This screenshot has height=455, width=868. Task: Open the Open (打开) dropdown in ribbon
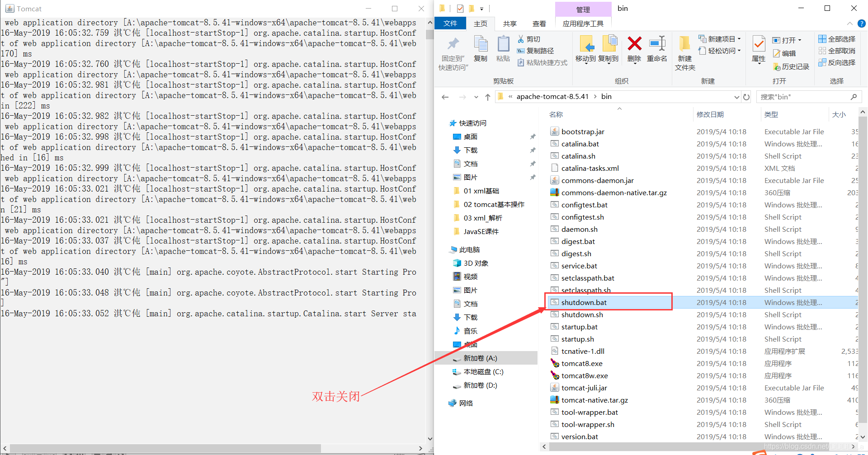[787, 40]
